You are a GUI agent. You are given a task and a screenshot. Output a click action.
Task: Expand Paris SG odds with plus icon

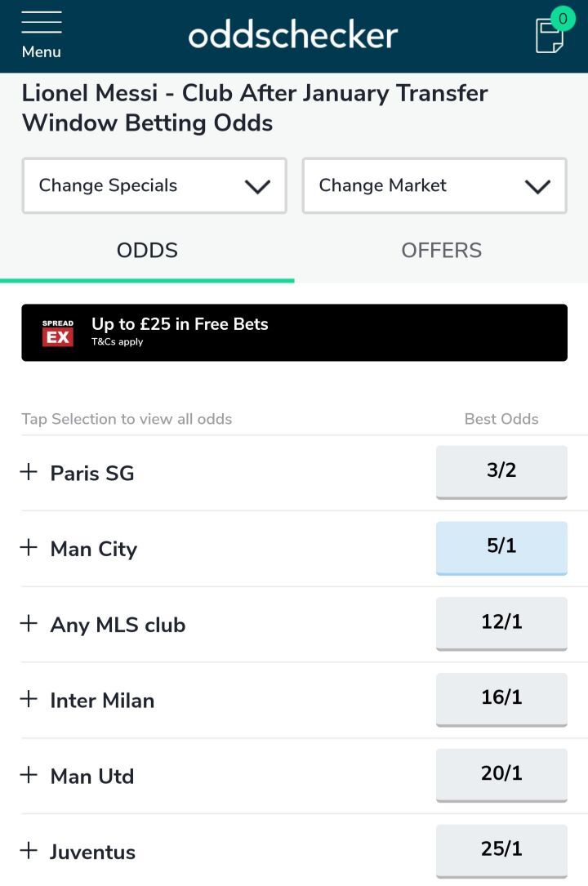(29, 472)
